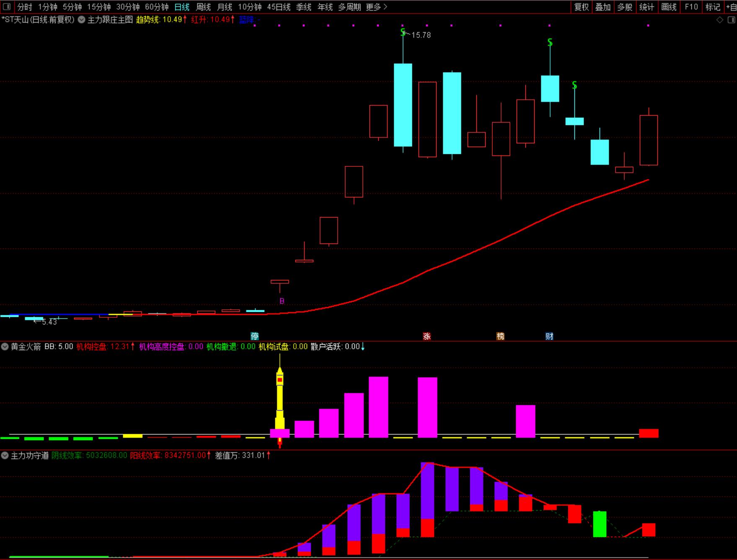
Task: Open 主力功守道 indicator dropdown arrow
Action: [5, 455]
